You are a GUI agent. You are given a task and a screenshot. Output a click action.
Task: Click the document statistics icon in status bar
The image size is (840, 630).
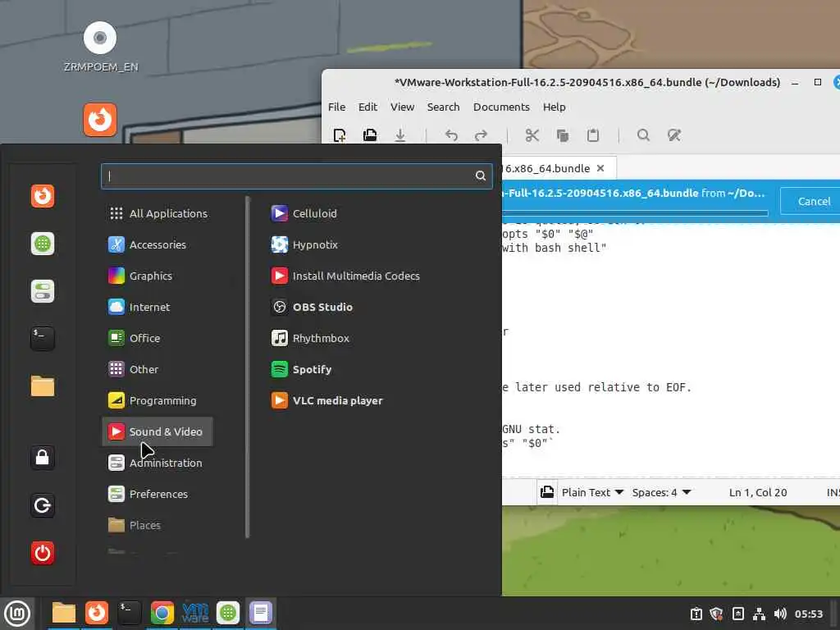[547, 492]
